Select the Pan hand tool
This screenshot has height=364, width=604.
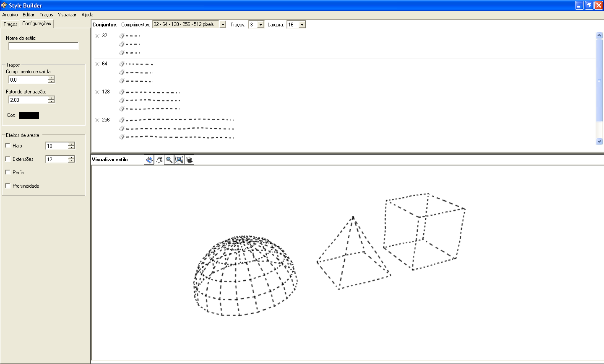[159, 160]
